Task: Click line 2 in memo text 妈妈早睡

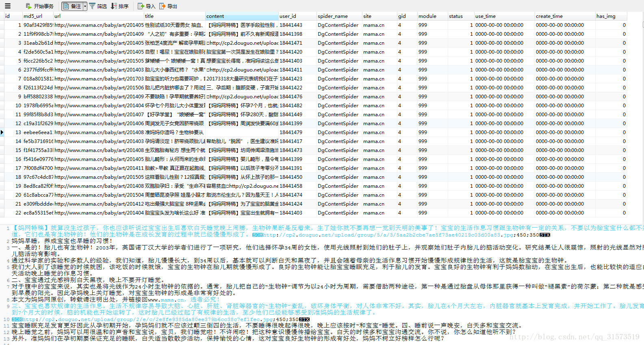Action: coord(62,241)
